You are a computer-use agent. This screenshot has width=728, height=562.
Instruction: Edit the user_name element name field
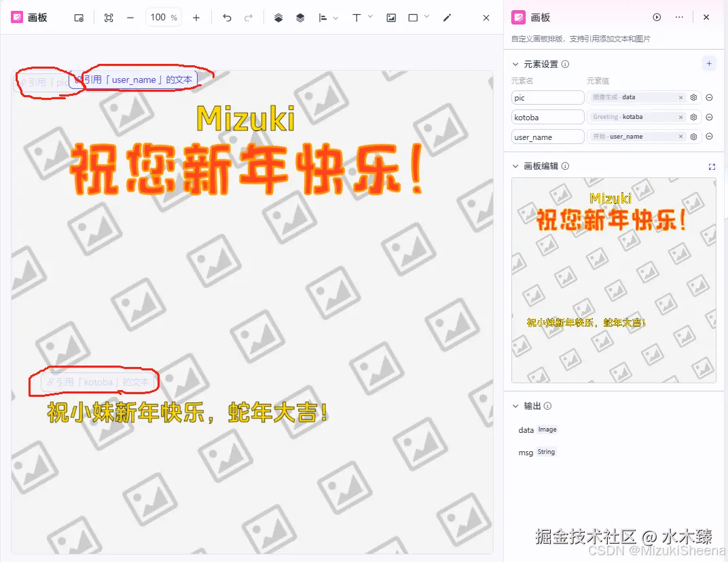point(548,137)
